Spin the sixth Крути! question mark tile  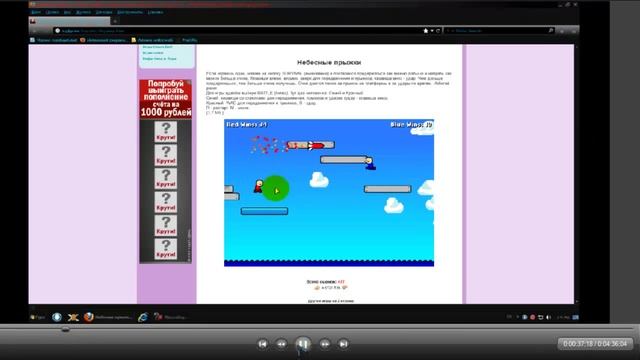tap(166, 249)
